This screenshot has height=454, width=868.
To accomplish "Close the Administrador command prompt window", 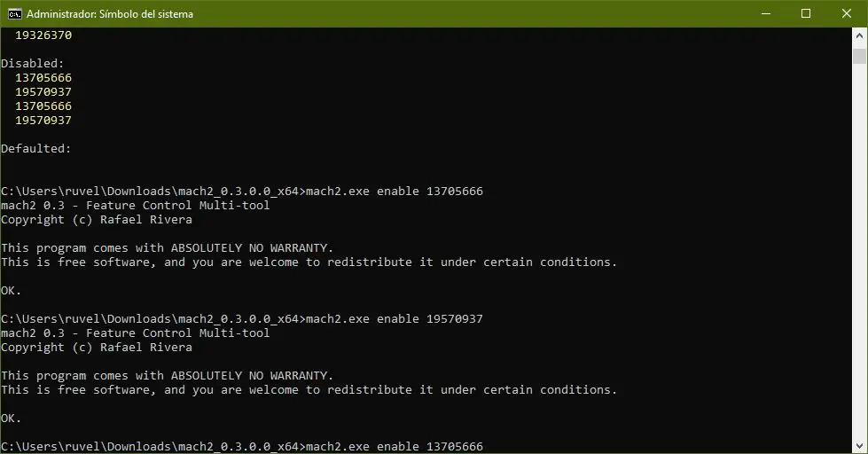I will click(x=847, y=13).
